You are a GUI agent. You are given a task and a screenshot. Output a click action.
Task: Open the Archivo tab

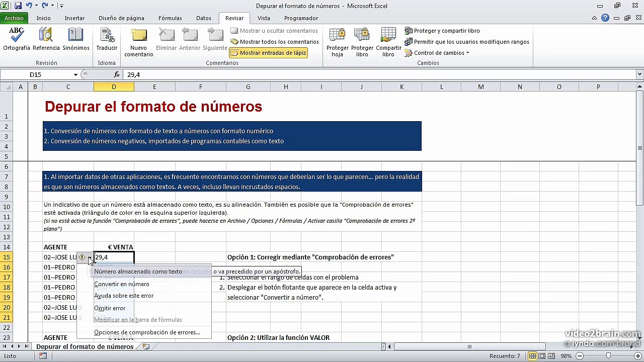(x=14, y=18)
